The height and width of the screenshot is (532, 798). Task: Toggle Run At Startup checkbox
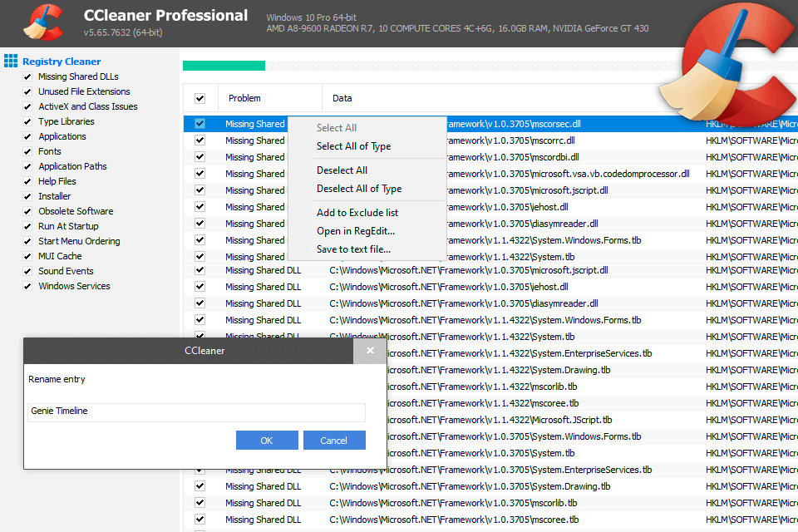coord(27,227)
